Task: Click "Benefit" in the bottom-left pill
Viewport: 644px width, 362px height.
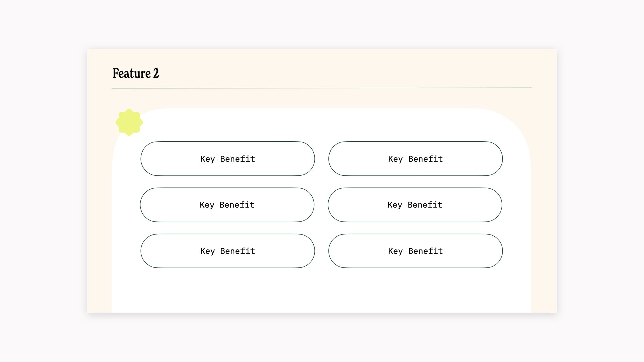Action: coord(237,251)
